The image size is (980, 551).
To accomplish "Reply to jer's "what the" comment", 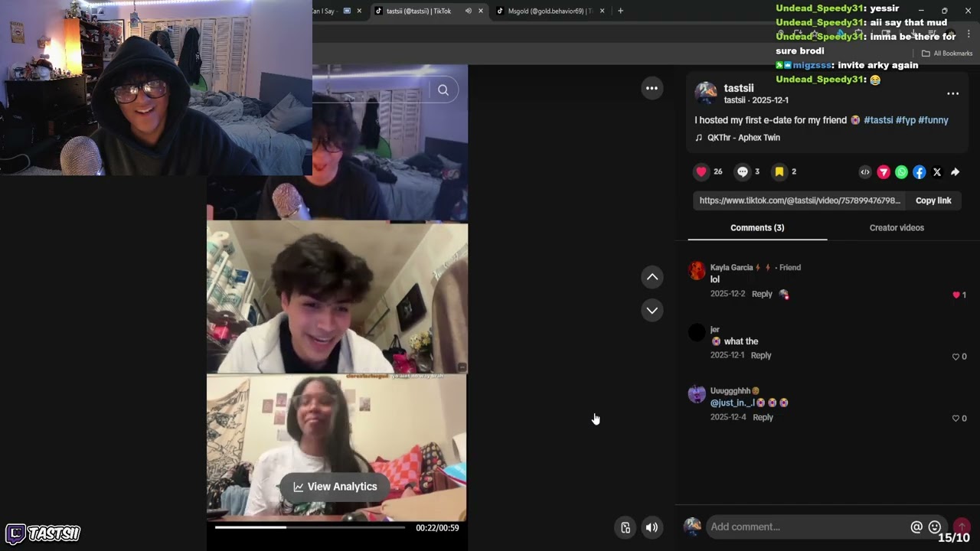I will tap(761, 355).
